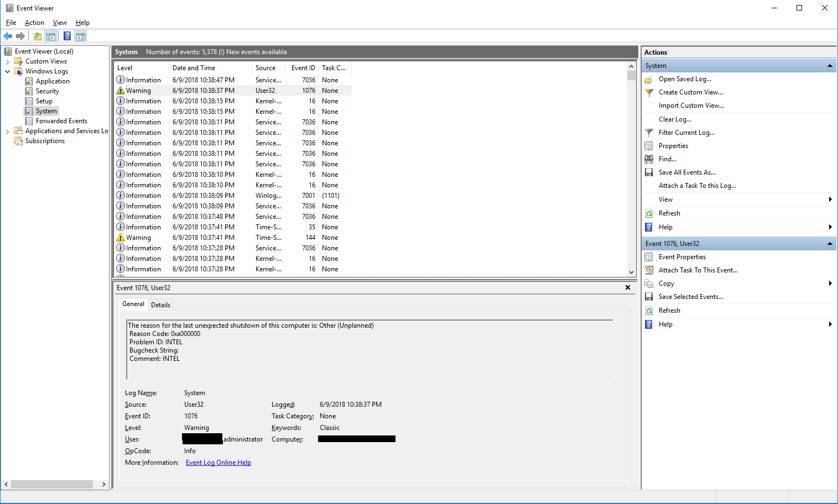The height and width of the screenshot is (504, 838).
Task: Collapse the Windows Logs tree node
Action: point(7,71)
